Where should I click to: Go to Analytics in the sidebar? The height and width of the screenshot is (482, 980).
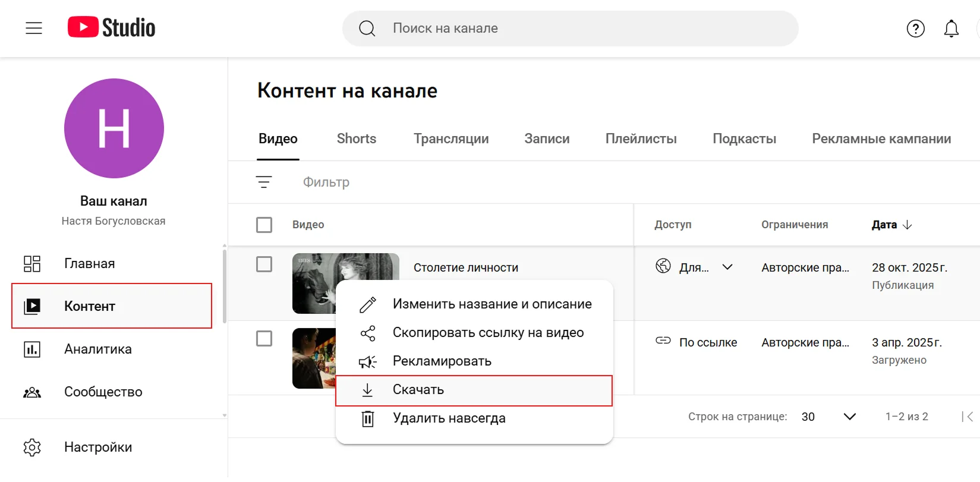point(98,349)
